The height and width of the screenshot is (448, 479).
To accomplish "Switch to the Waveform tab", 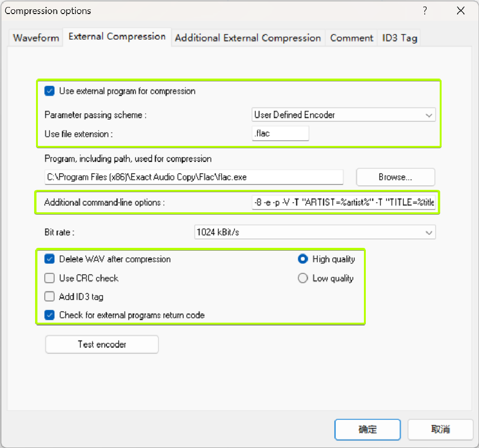I will tap(35, 38).
